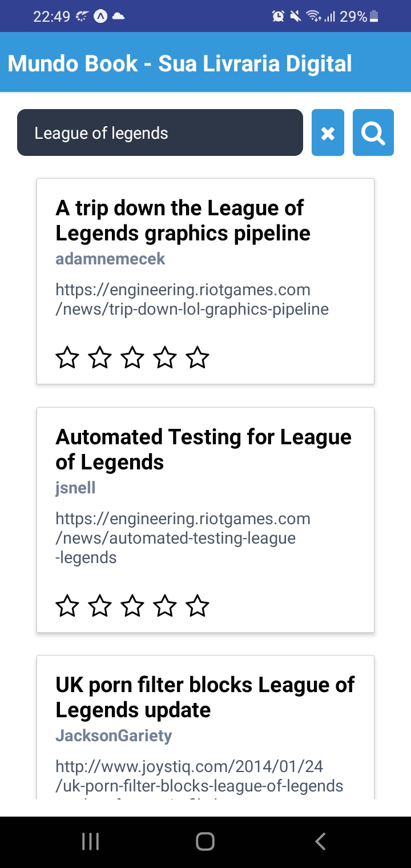
Task: Clear the search with the X button
Action: click(x=328, y=132)
